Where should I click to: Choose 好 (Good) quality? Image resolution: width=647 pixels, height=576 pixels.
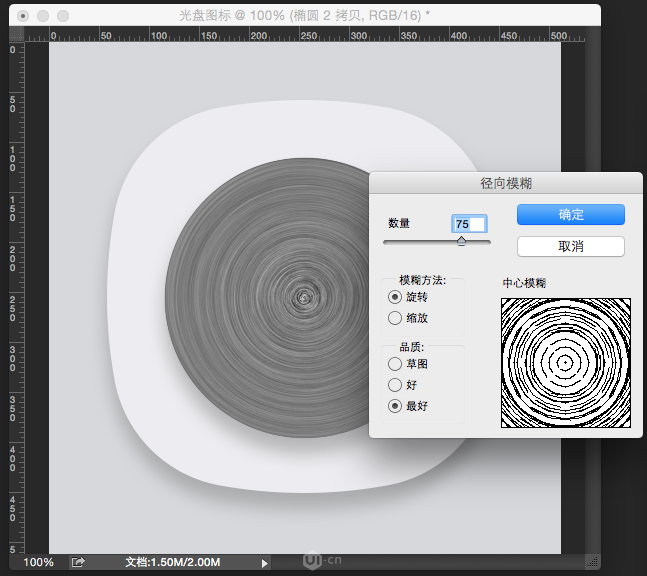(x=395, y=385)
